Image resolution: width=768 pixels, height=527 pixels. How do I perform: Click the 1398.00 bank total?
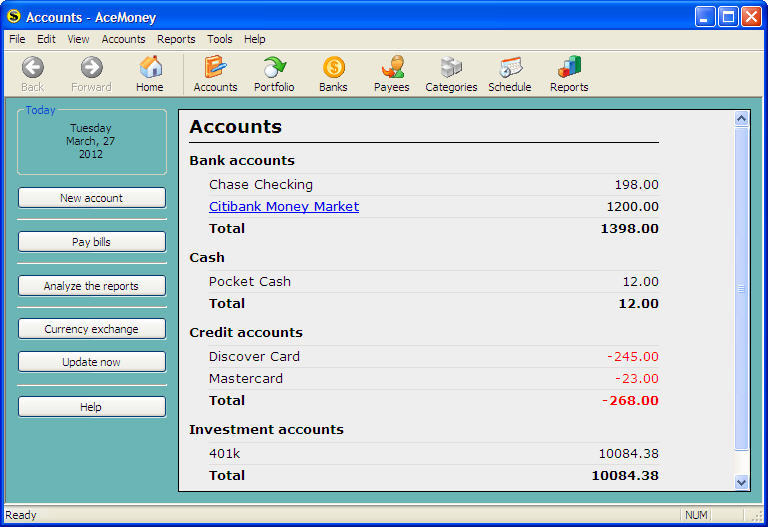coord(629,229)
